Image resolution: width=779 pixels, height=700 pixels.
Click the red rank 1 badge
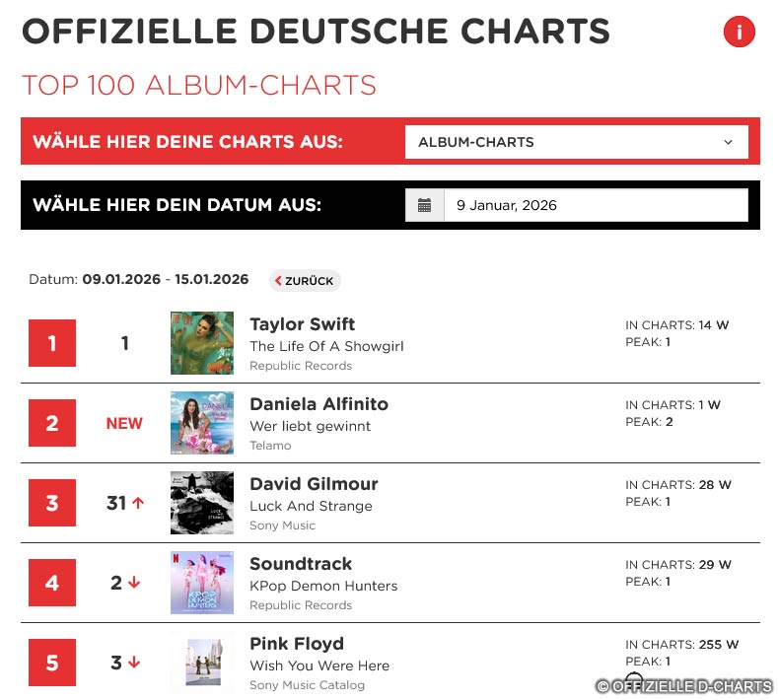(x=52, y=344)
